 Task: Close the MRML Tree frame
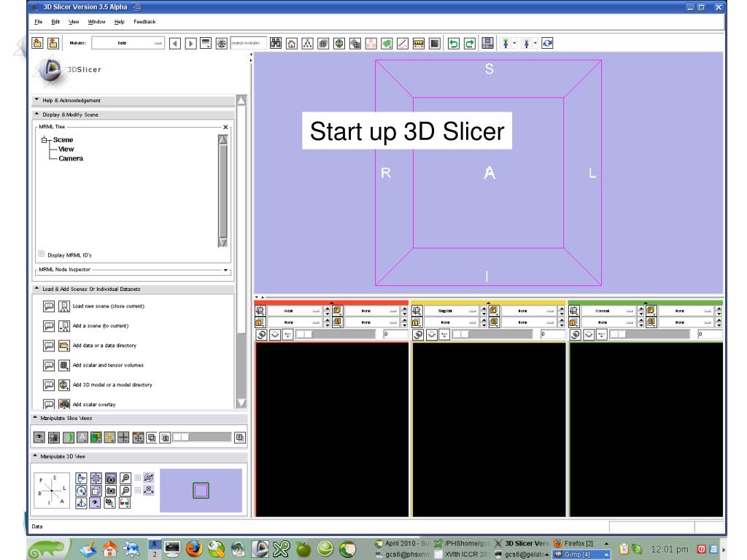(225, 127)
